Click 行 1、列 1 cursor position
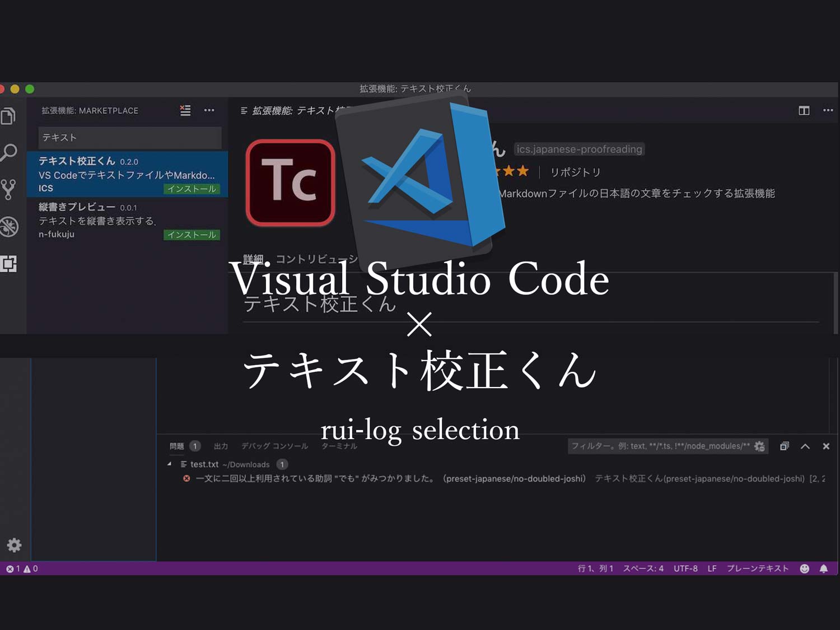 point(595,568)
